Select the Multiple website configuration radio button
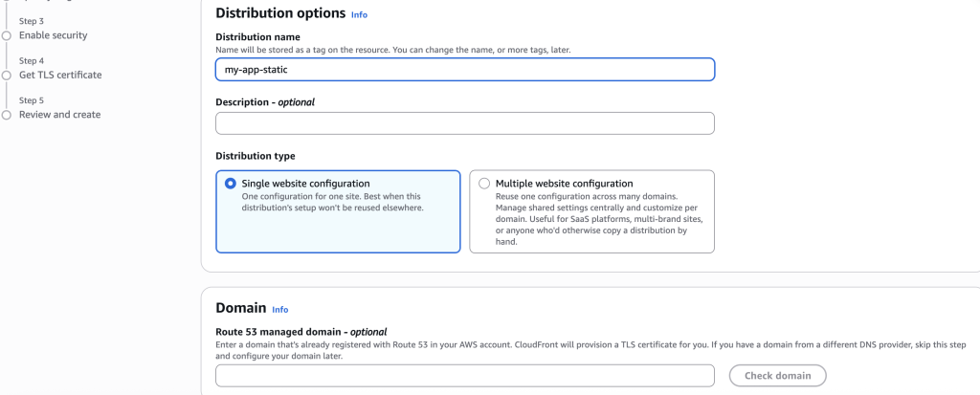 point(483,184)
